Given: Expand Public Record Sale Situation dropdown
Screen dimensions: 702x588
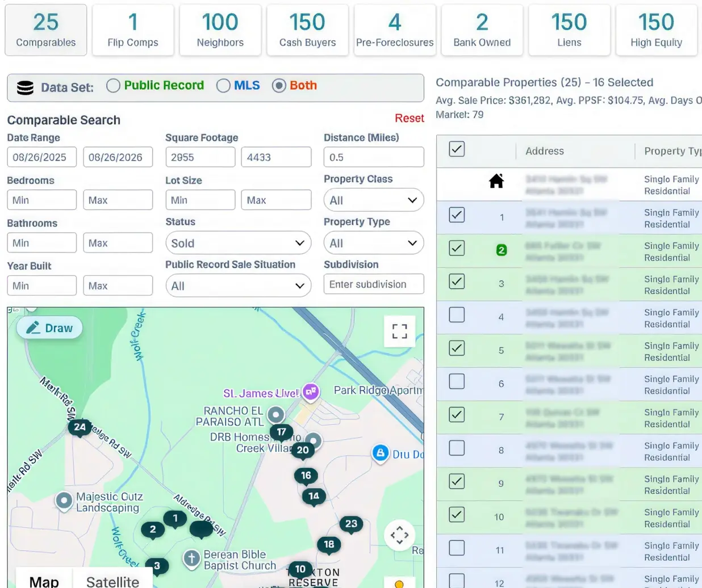Looking at the screenshot, I should 238,286.
